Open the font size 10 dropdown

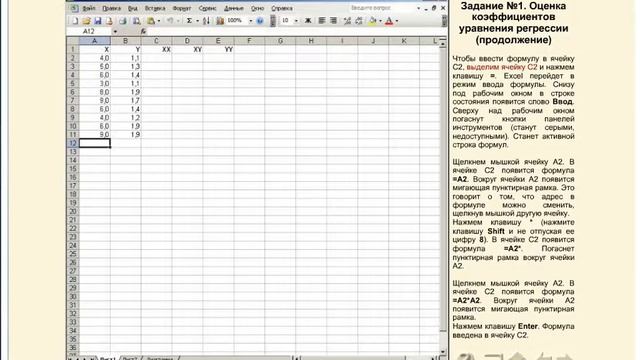pos(296,21)
